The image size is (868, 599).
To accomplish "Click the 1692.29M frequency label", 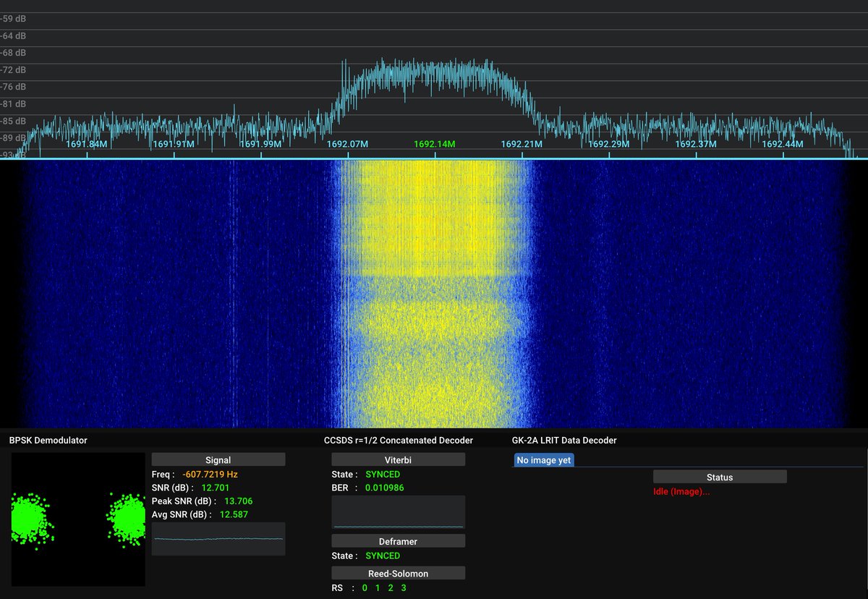I will 608,144.
